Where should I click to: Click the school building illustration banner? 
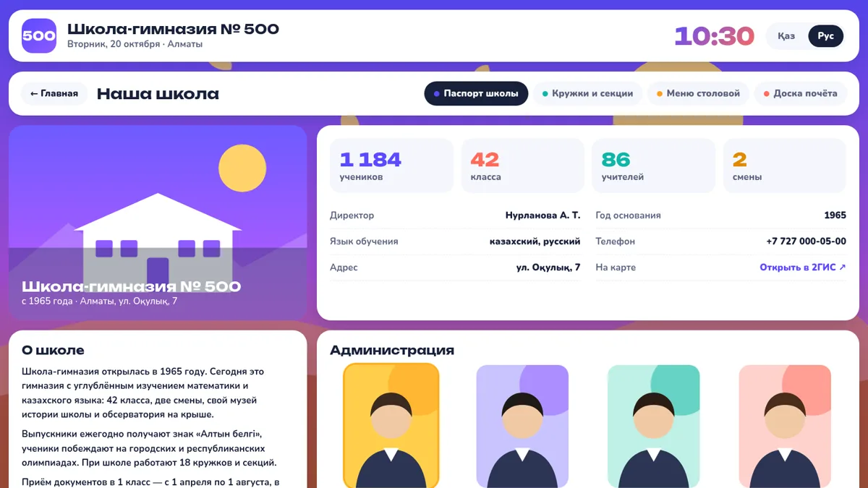click(x=158, y=223)
